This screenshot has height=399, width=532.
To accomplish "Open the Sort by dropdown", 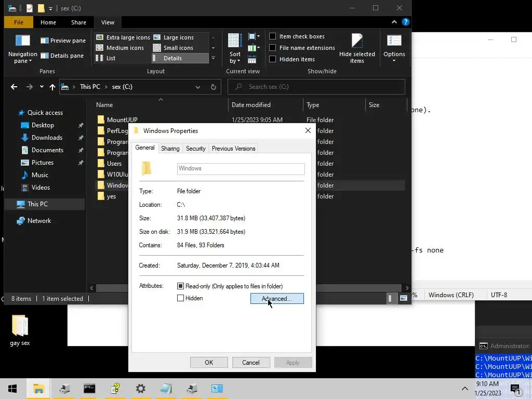I will point(235,49).
